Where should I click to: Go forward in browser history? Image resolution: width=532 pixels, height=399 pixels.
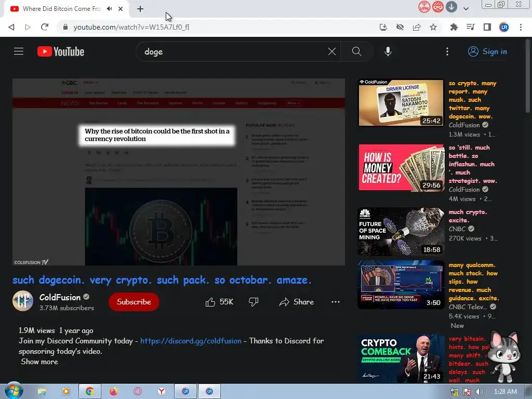coord(28,27)
